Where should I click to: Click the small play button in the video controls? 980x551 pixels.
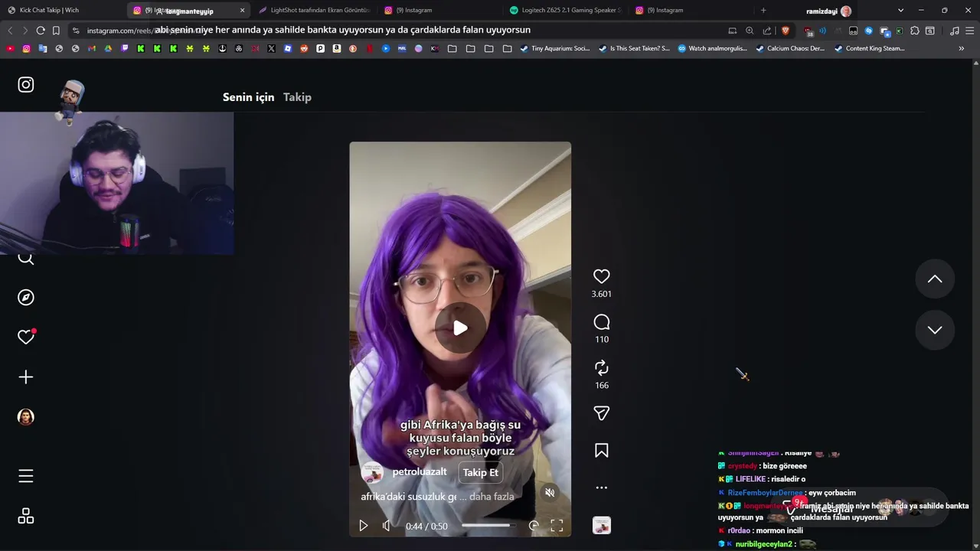click(364, 526)
